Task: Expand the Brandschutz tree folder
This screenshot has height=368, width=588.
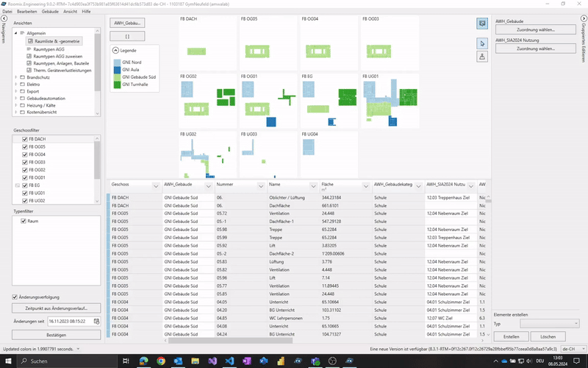Action: (x=17, y=77)
